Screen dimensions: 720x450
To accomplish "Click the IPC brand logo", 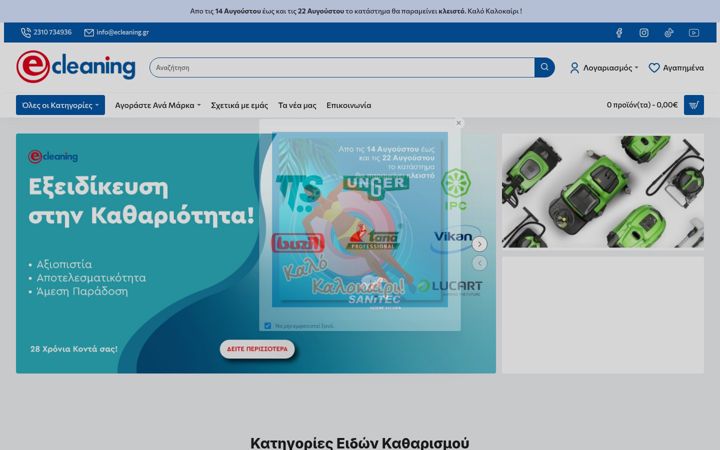I will (456, 190).
